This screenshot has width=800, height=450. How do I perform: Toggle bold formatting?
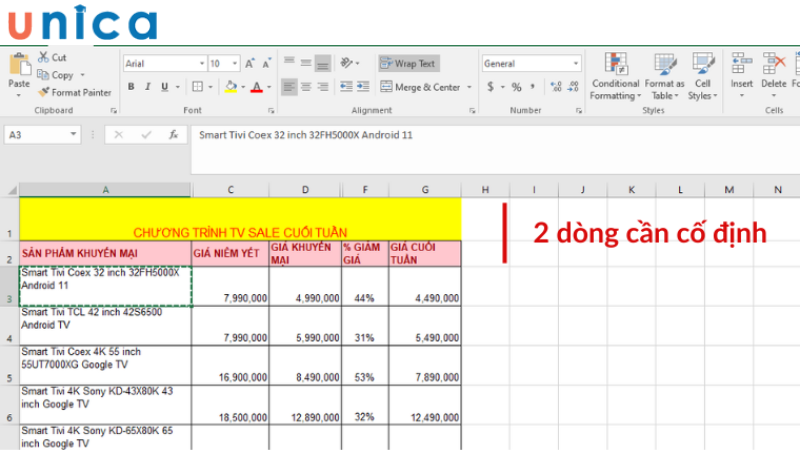[x=131, y=87]
